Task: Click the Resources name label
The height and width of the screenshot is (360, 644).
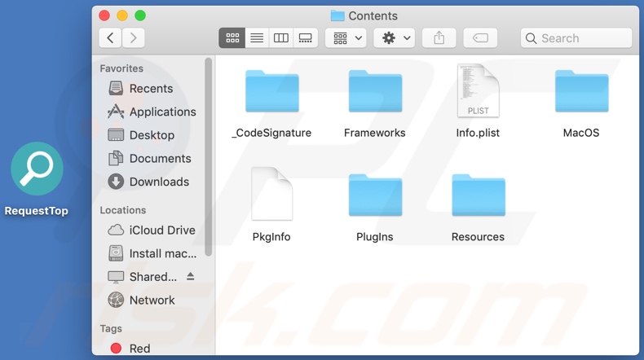Action: [x=478, y=237]
